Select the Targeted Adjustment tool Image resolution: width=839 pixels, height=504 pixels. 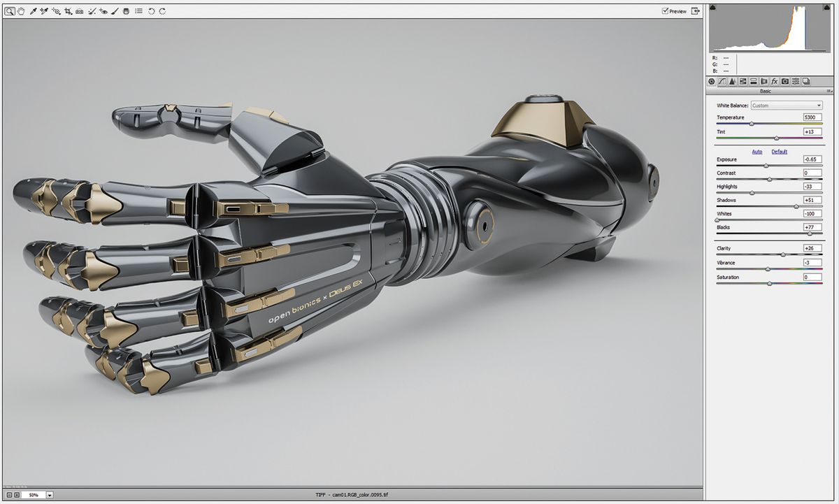(x=56, y=10)
